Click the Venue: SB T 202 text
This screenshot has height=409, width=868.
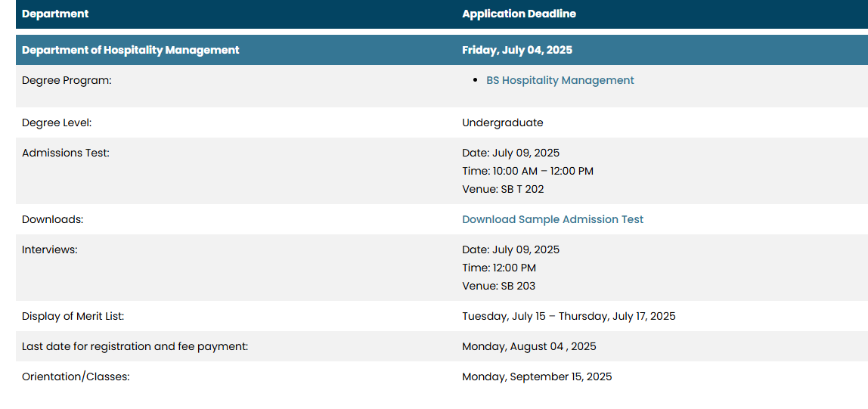point(504,189)
